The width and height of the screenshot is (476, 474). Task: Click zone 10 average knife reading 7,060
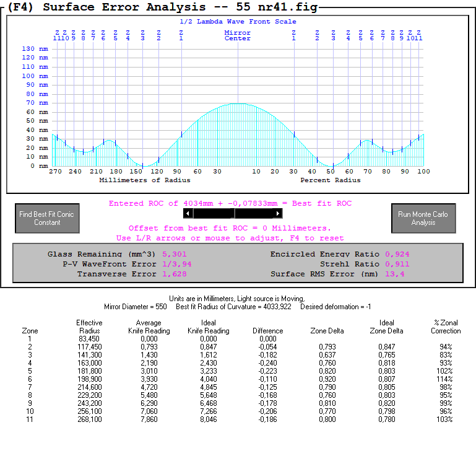149,411
